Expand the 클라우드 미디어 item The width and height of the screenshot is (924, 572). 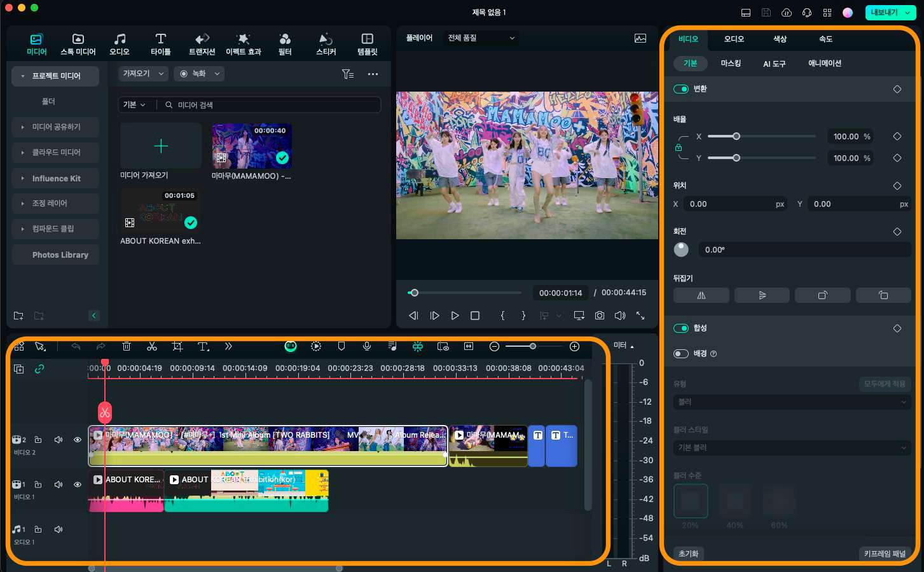[55, 152]
